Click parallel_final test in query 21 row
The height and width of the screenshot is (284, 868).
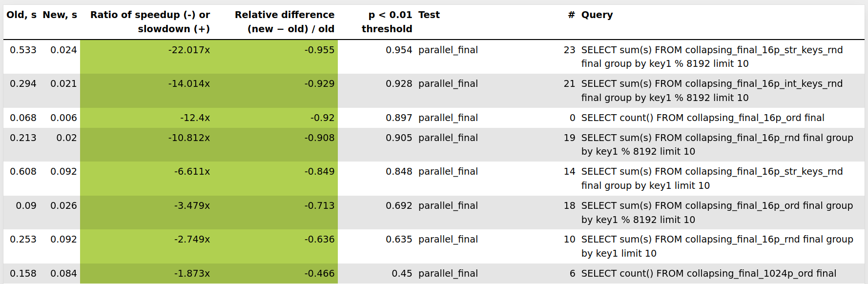pos(448,84)
